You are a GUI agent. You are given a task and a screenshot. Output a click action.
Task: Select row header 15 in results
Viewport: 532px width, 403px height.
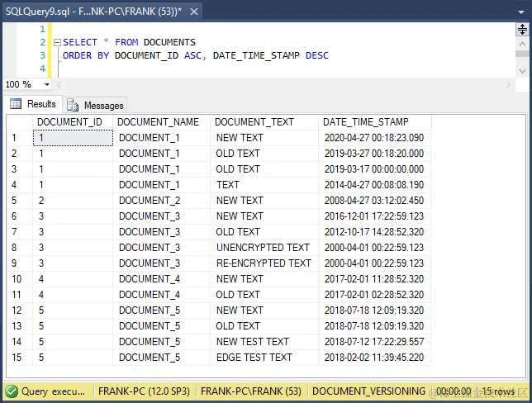pos(19,358)
